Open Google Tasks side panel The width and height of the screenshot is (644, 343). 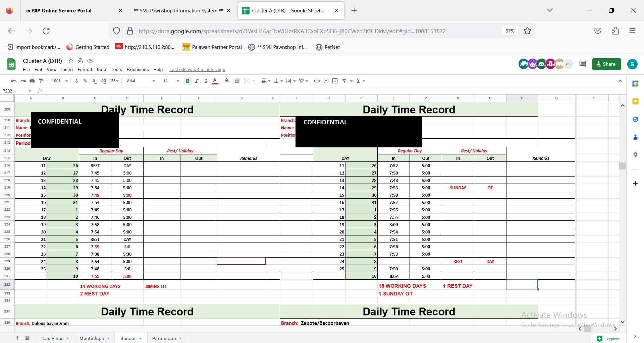coord(635,119)
